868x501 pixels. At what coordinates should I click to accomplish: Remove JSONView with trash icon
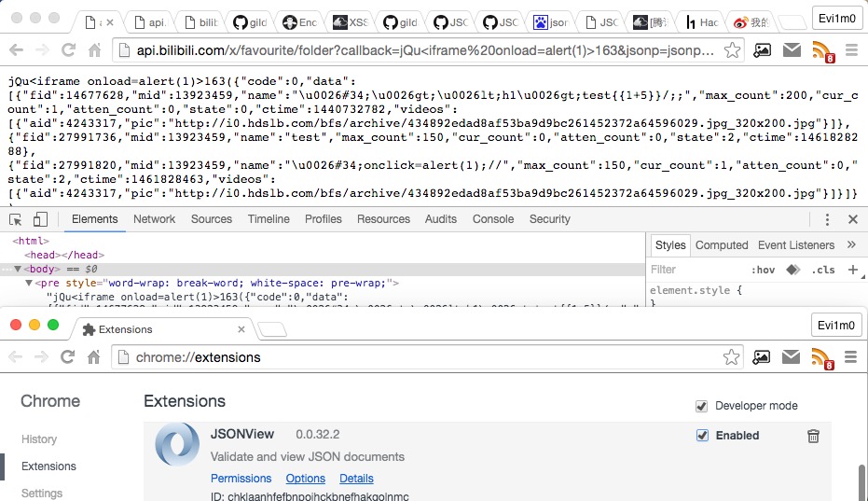coord(813,436)
